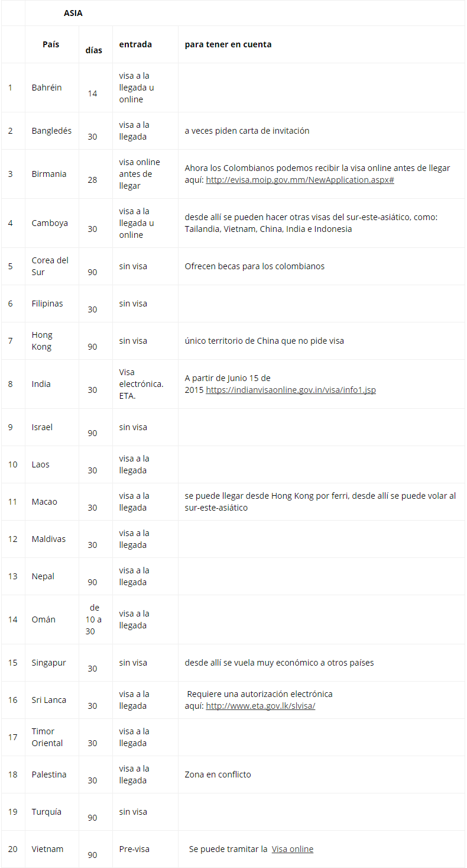Click the 'Omán' country cell
This screenshot has width=467, height=868.
44,619
